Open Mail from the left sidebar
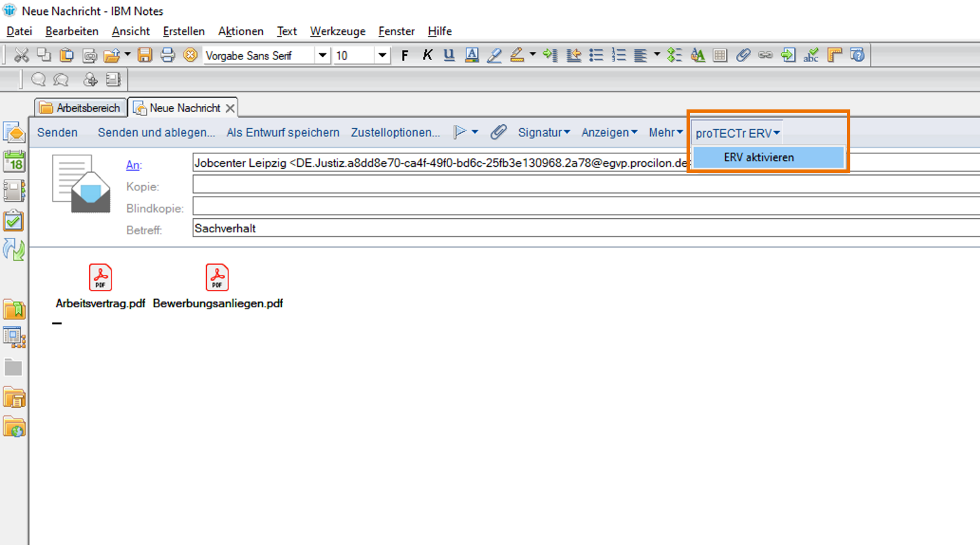980x545 pixels. (x=14, y=132)
